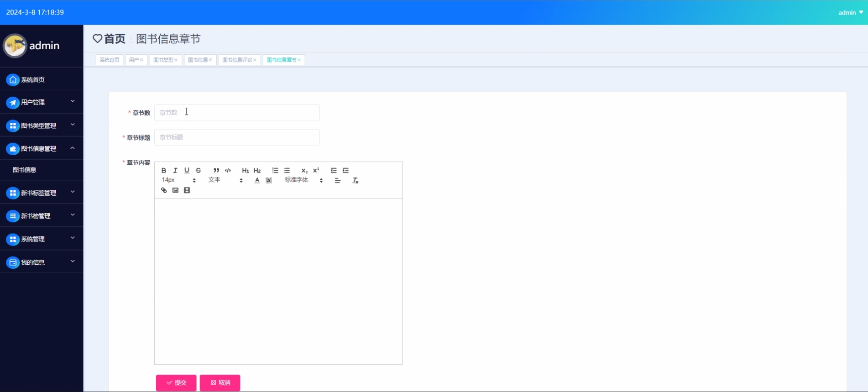Viewport: 868px width, 392px height.
Task: Switch to the 系统首页 tab
Action: (x=110, y=60)
